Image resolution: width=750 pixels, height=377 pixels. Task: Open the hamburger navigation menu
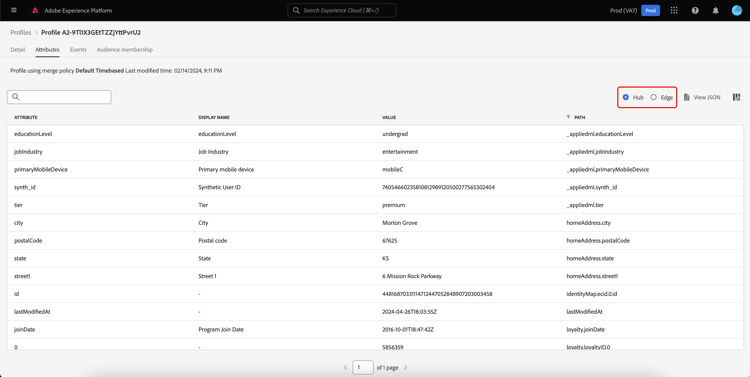(13, 10)
